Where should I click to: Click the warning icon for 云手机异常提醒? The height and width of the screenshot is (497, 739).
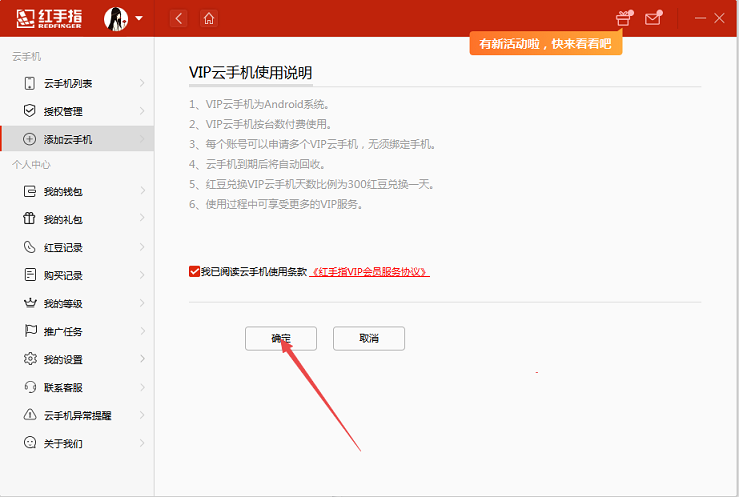(x=30, y=415)
